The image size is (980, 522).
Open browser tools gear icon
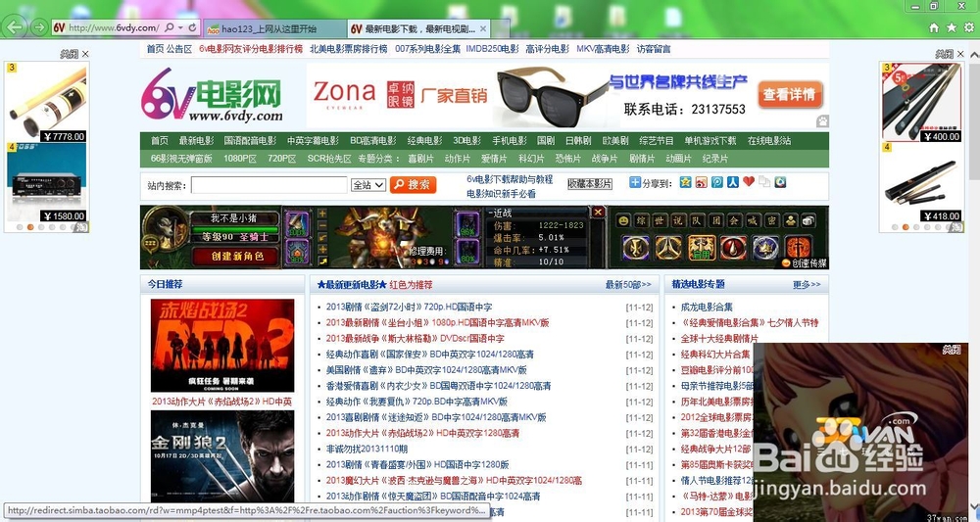point(969,27)
